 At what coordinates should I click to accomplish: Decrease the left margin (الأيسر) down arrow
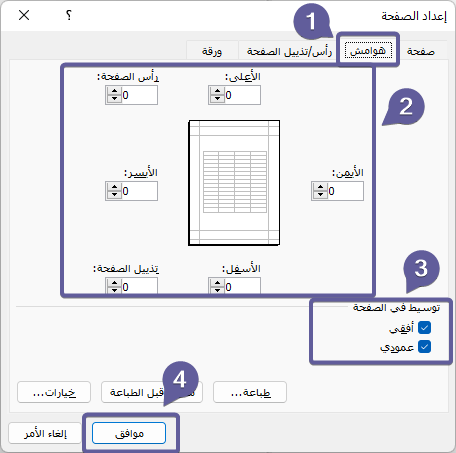coord(114,195)
